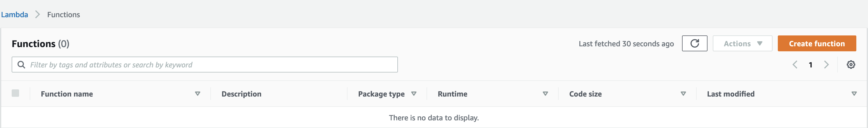
Task: Click the refresh functions icon button
Action: 694,43
